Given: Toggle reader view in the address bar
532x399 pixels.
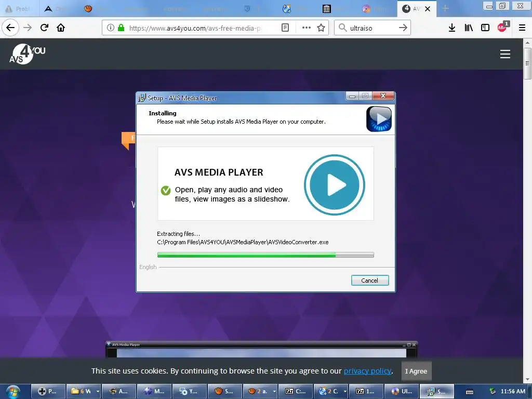Looking at the screenshot, I should pos(285,28).
